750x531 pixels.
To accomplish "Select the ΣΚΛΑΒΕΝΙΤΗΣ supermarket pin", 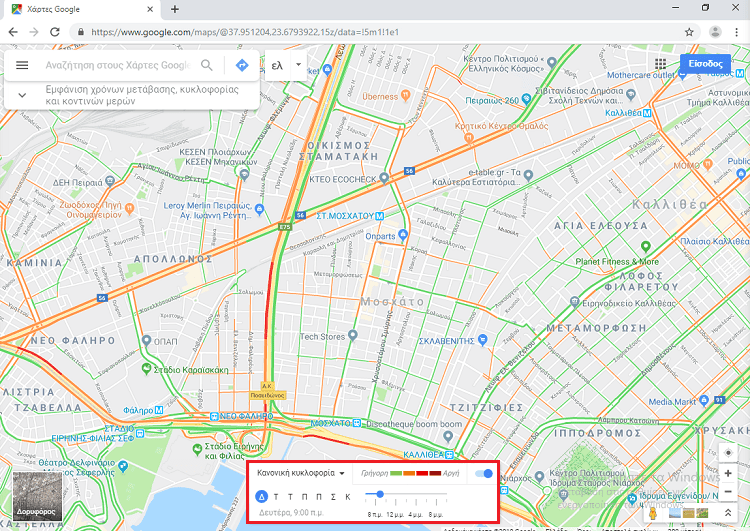I will pyautogui.click(x=483, y=339).
